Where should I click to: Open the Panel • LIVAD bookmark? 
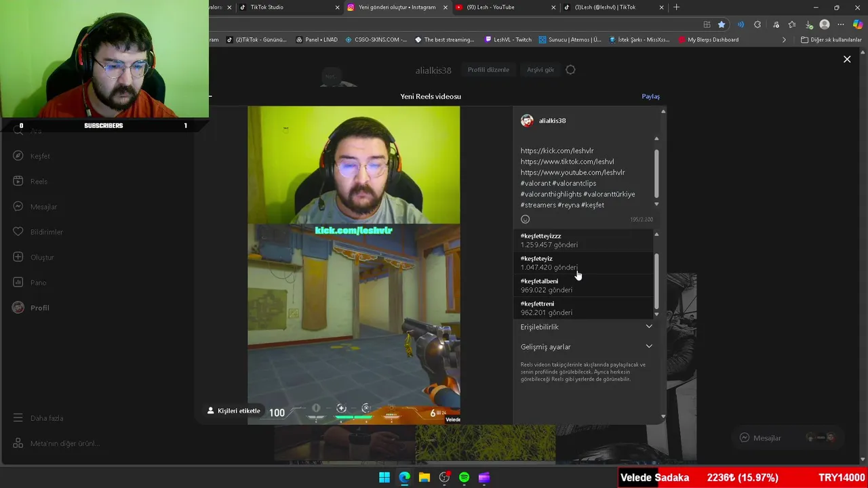click(x=317, y=40)
